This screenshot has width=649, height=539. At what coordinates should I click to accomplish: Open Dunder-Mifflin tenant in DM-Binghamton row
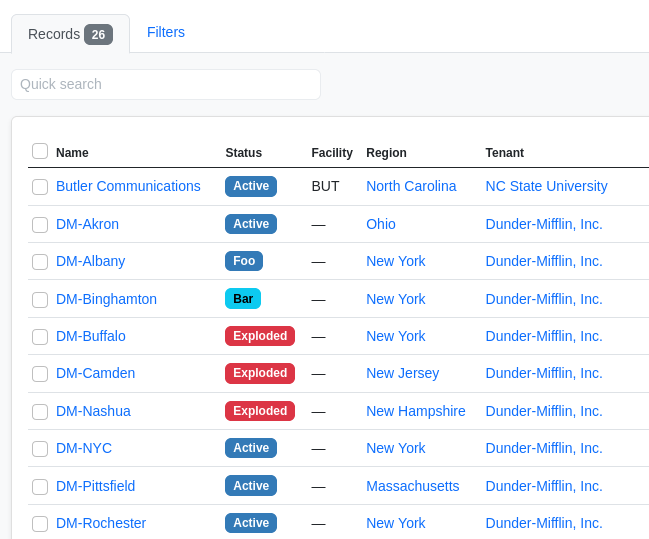point(544,299)
